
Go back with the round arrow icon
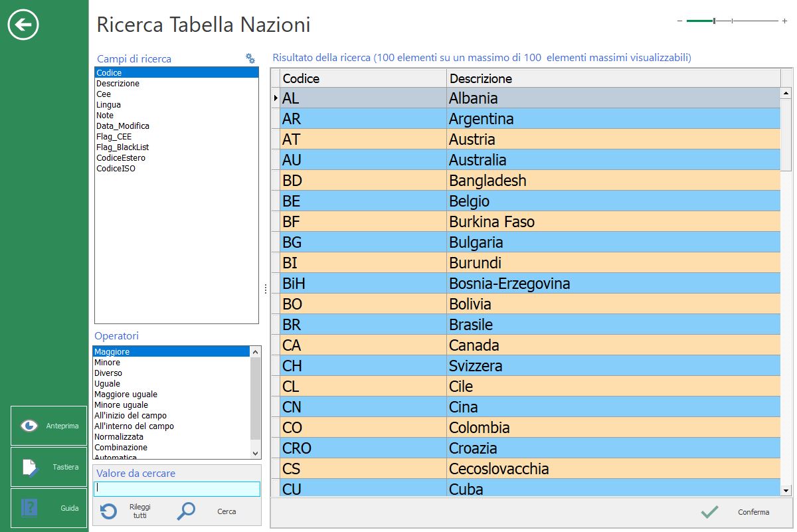[23, 25]
